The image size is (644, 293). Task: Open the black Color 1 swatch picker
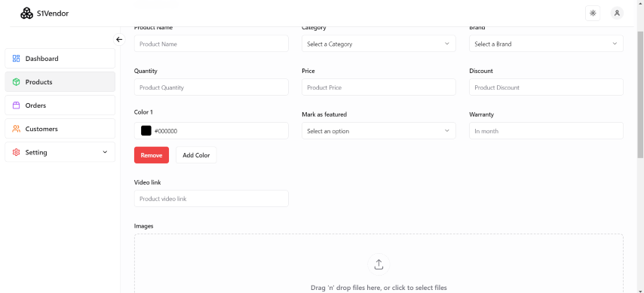point(146,131)
